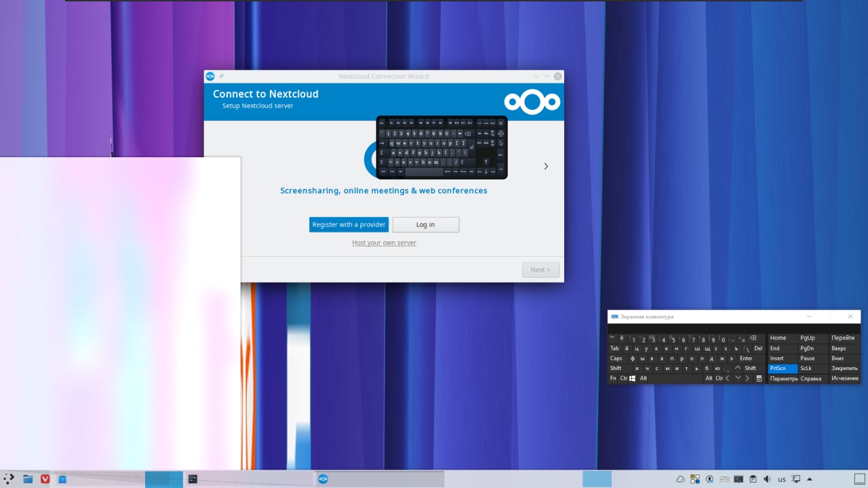Click the context menu key on the on-screen keyboard
Screen dimensions: 868x488
(x=759, y=378)
